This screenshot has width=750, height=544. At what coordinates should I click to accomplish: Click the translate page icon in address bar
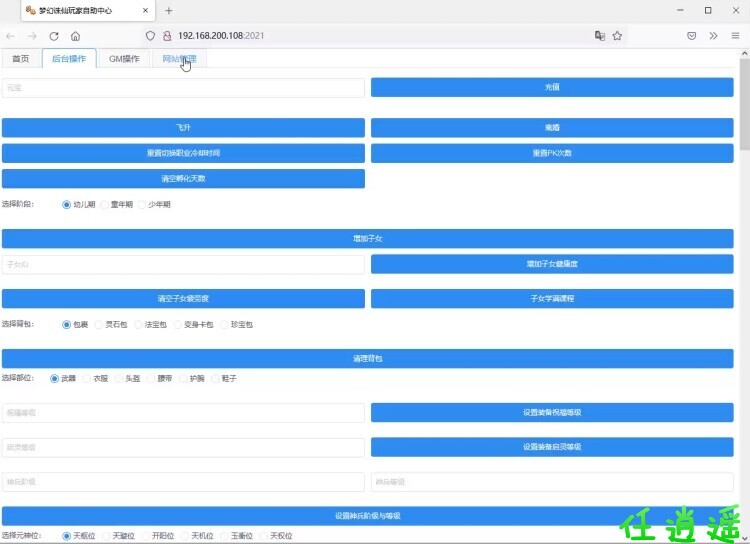coord(599,35)
